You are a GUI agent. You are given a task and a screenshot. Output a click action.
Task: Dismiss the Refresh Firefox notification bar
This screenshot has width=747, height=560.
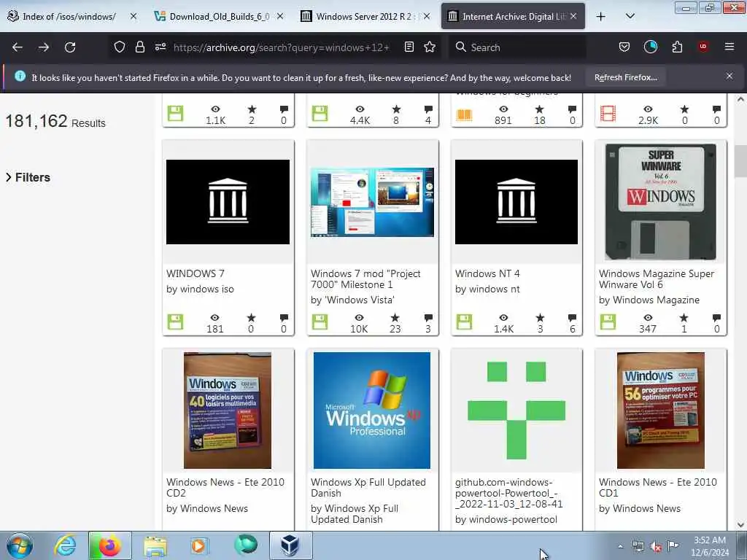729,76
